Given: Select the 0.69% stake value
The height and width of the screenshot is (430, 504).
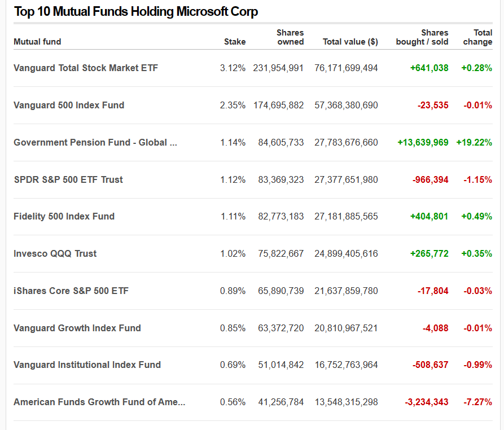Looking at the screenshot, I should point(233,365).
